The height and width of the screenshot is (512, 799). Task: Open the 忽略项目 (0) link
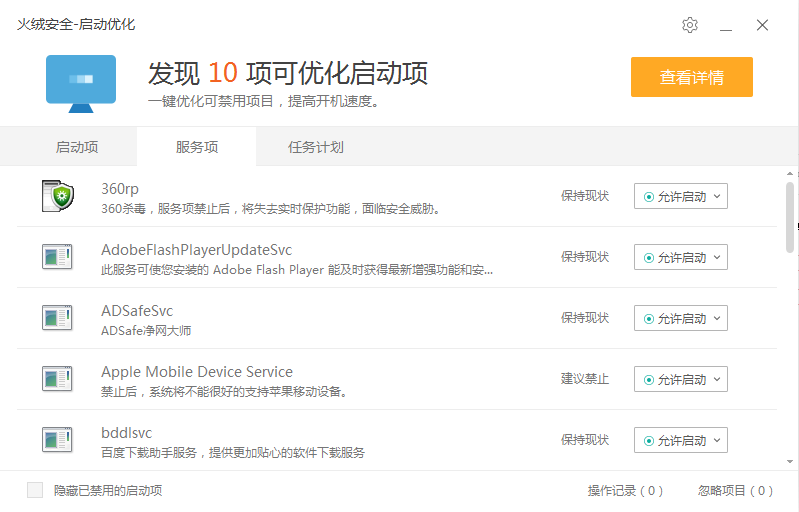click(x=735, y=491)
